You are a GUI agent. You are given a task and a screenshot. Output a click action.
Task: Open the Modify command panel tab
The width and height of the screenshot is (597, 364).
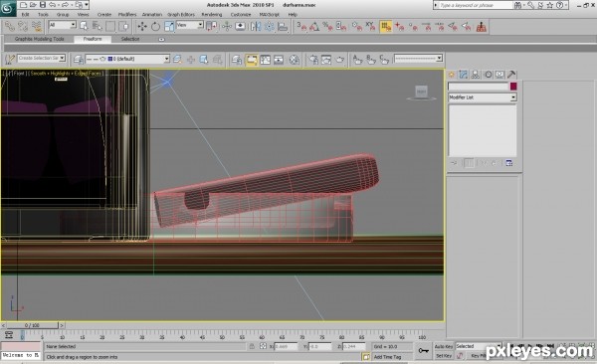coord(464,75)
